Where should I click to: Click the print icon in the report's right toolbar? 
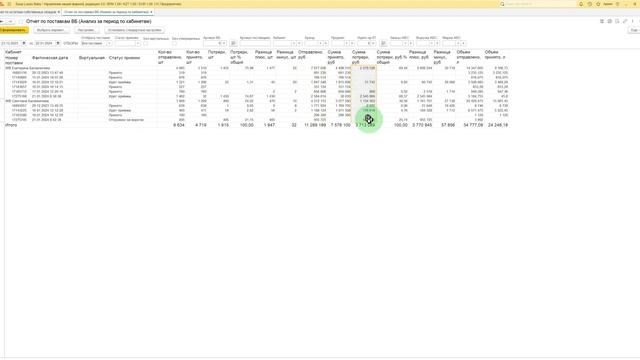[609, 21]
